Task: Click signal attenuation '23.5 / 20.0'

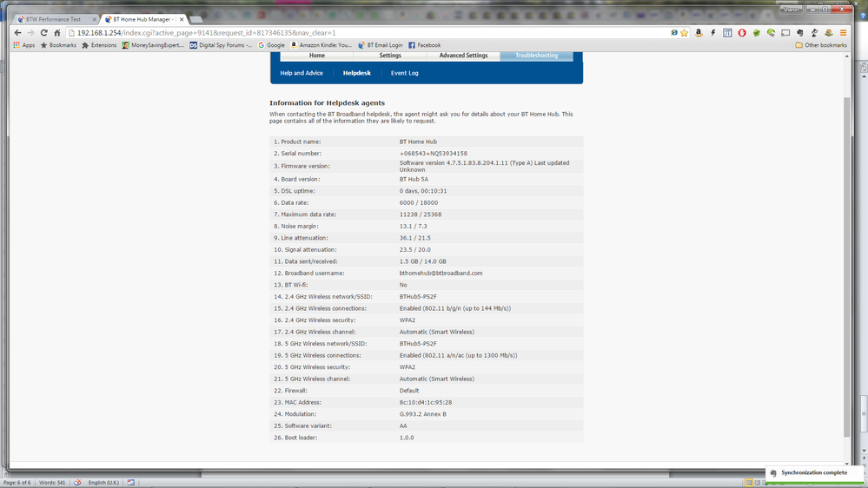Action: tap(414, 249)
